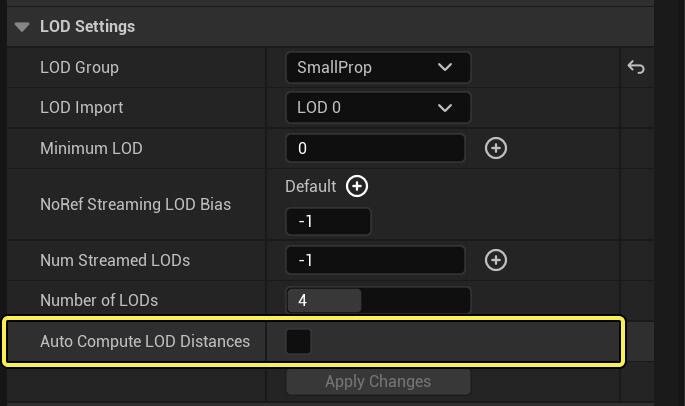Click the plus icon beside Minimum LOD

(495, 148)
